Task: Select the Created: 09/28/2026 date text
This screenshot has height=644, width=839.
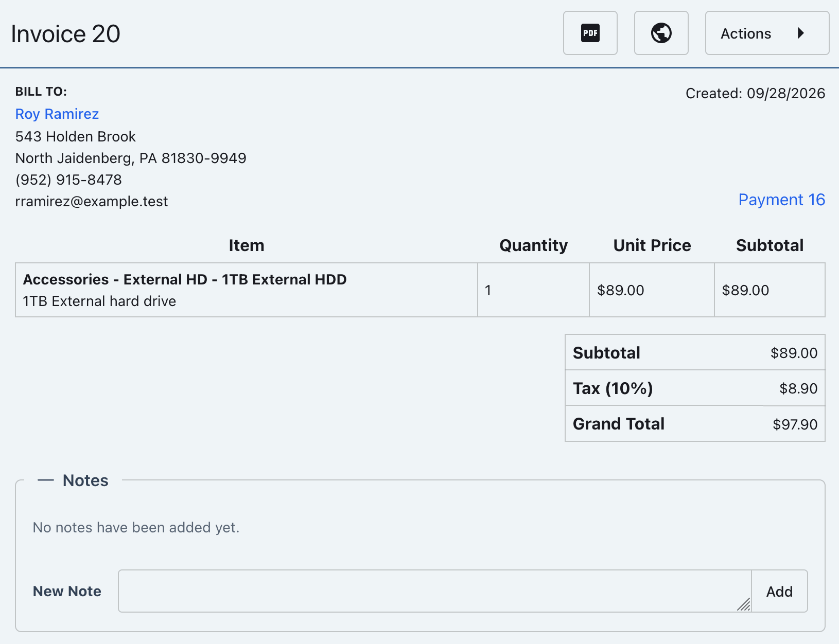Action: pyautogui.click(x=755, y=93)
